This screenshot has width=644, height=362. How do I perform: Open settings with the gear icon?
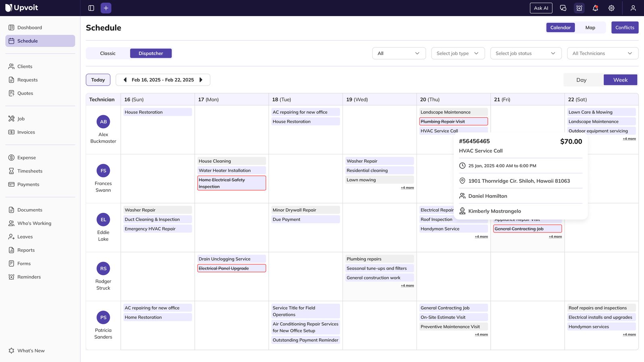611,8
